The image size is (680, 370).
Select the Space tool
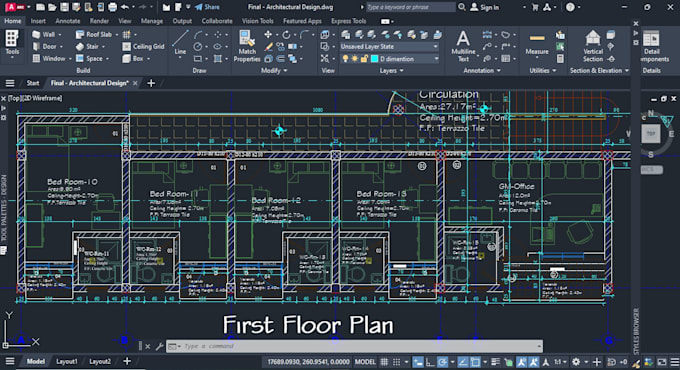(x=89, y=58)
